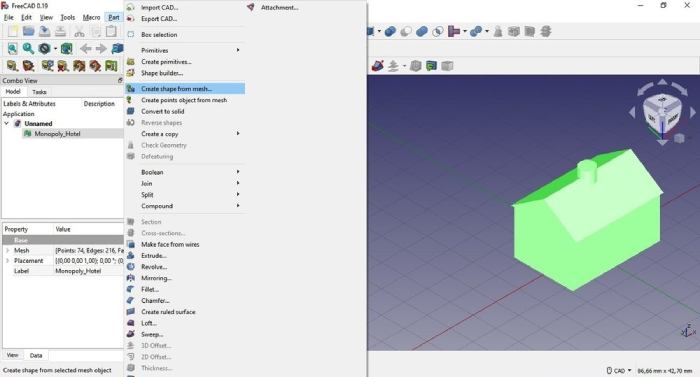Switch to the Data property tab
The width and height of the screenshot is (700, 377).
pyautogui.click(x=36, y=356)
